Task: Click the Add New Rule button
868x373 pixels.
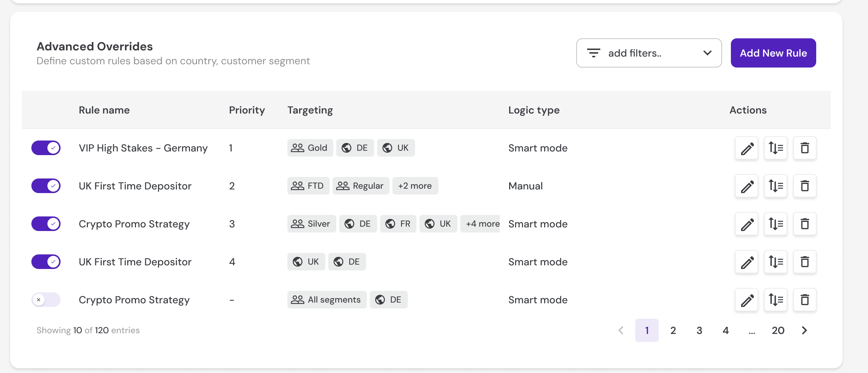Action: [x=773, y=53]
